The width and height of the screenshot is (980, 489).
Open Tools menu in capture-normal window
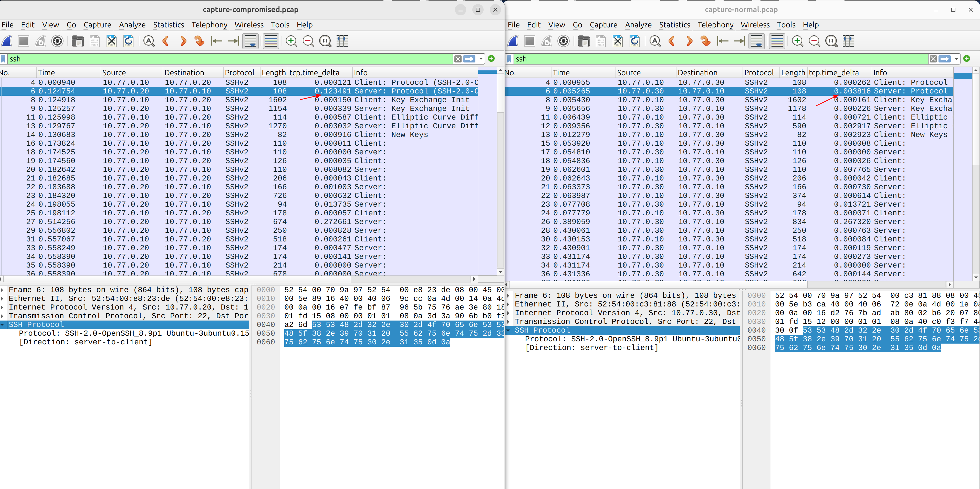[x=786, y=25]
